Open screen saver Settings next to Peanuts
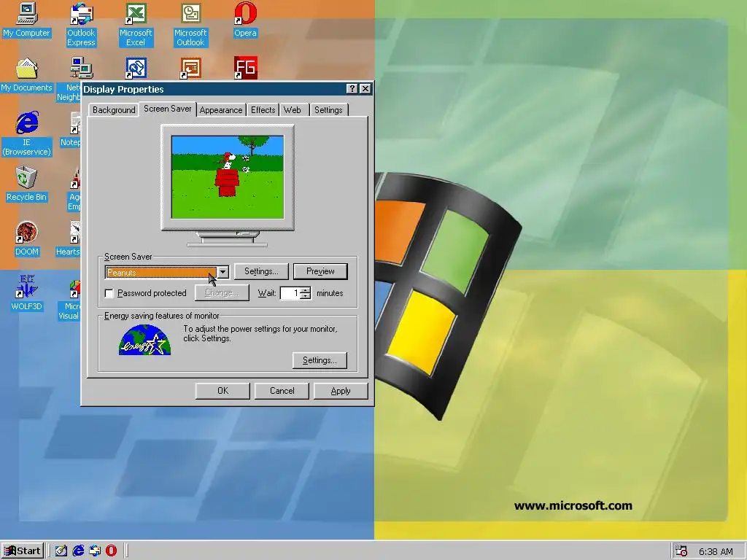 pos(262,271)
